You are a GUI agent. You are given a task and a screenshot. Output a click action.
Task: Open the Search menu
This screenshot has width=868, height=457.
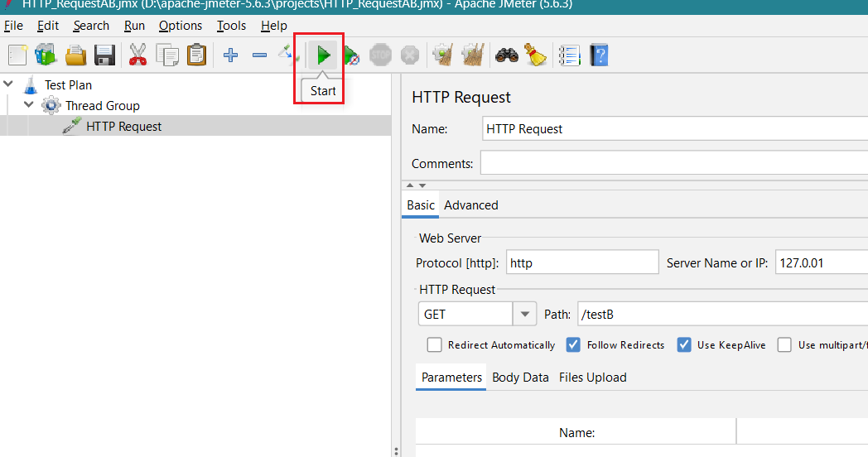91,26
